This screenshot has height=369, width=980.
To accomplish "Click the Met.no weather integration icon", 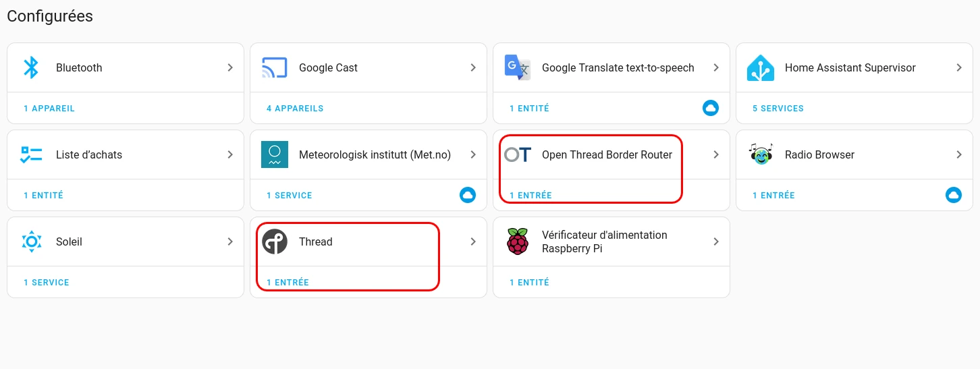I will pyautogui.click(x=275, y=154).
